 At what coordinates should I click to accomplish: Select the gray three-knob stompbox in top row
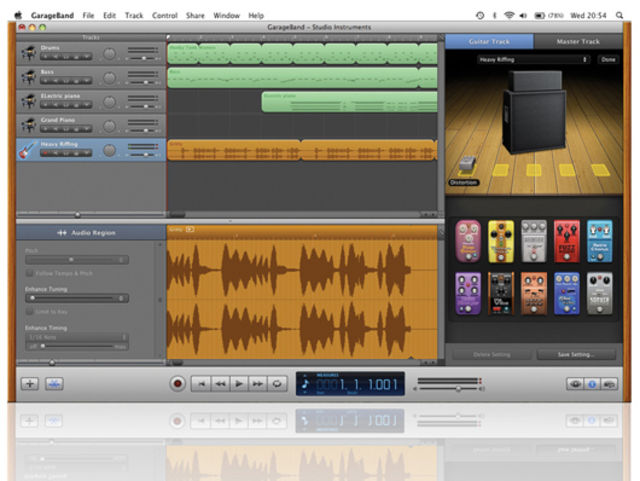pyautogui.click(x=534, y=241)
